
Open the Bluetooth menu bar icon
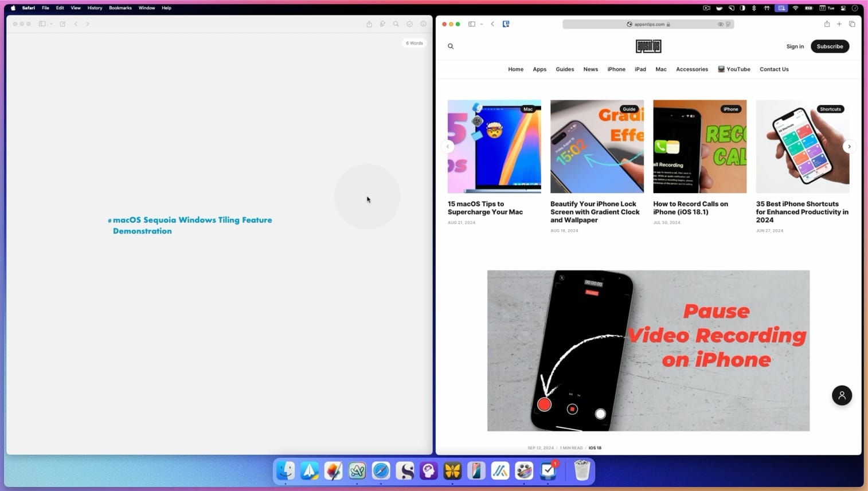[754, 8]
